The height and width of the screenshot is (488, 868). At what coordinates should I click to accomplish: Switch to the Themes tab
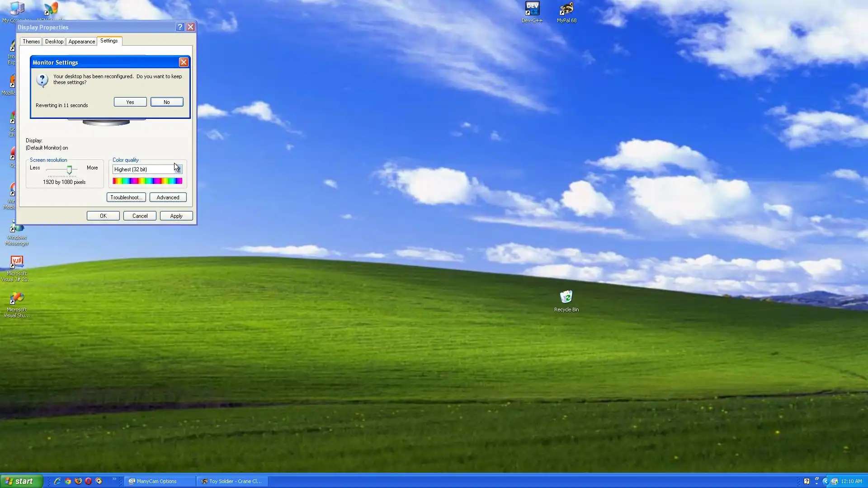[31, 42]
